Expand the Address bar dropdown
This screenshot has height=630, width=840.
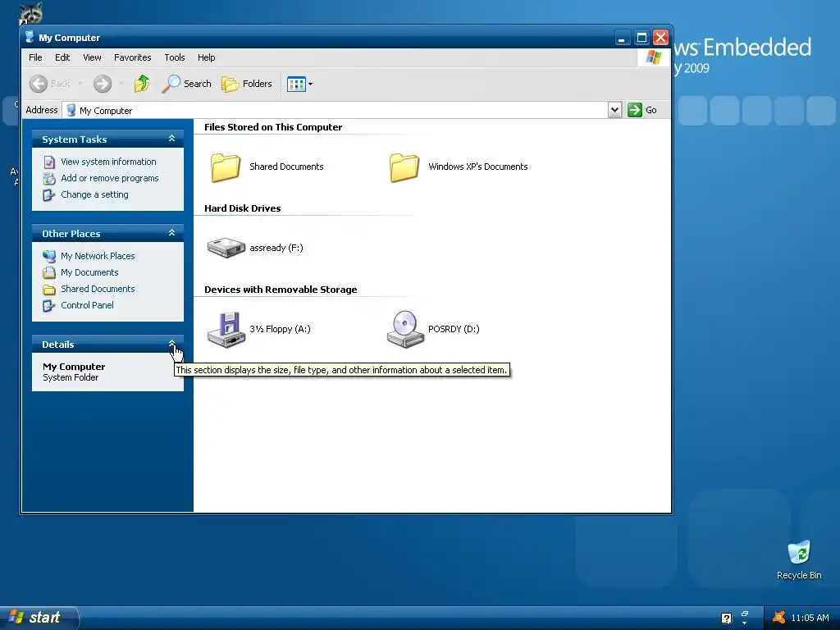click(x=614, y=110)
